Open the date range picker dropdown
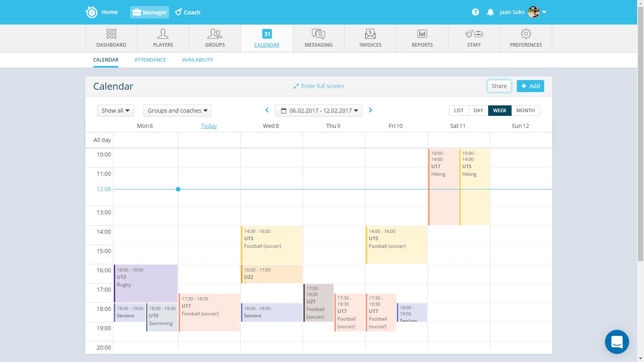Screen dimensions: 644x362 click(318, 111)
